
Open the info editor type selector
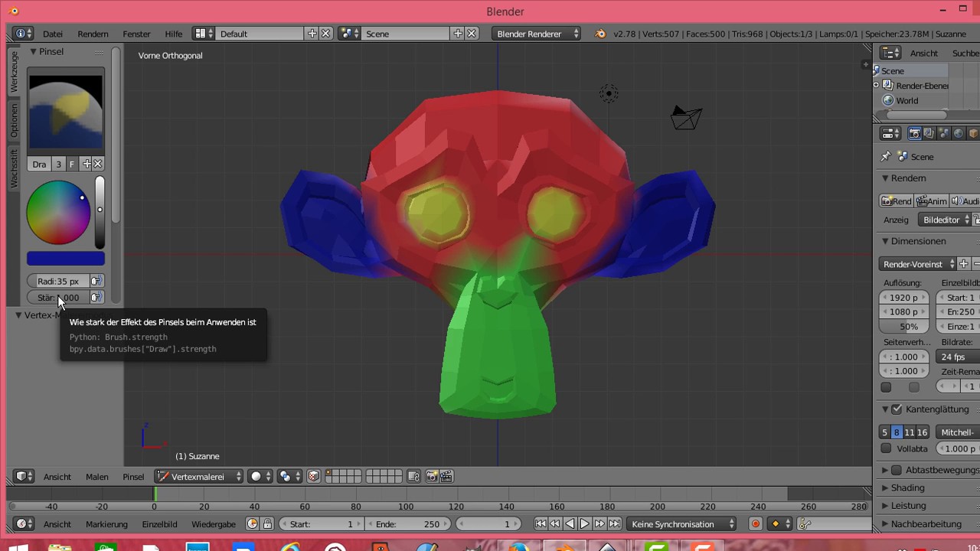tap(23, 34)
